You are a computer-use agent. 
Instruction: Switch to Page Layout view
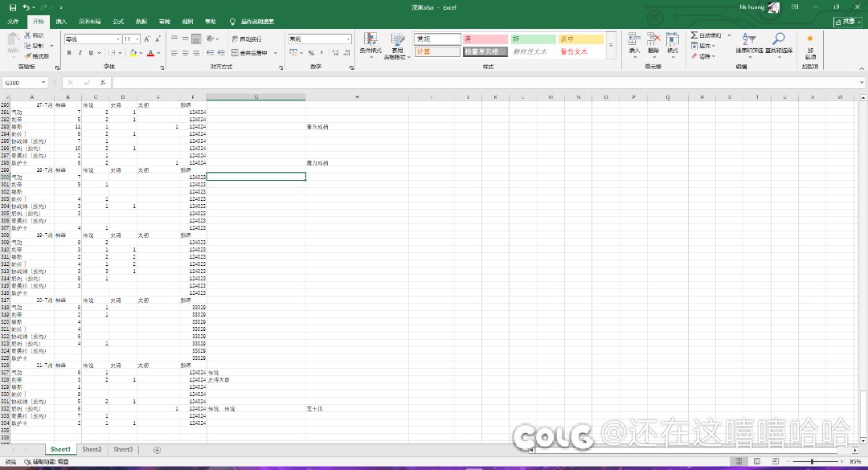757,461
